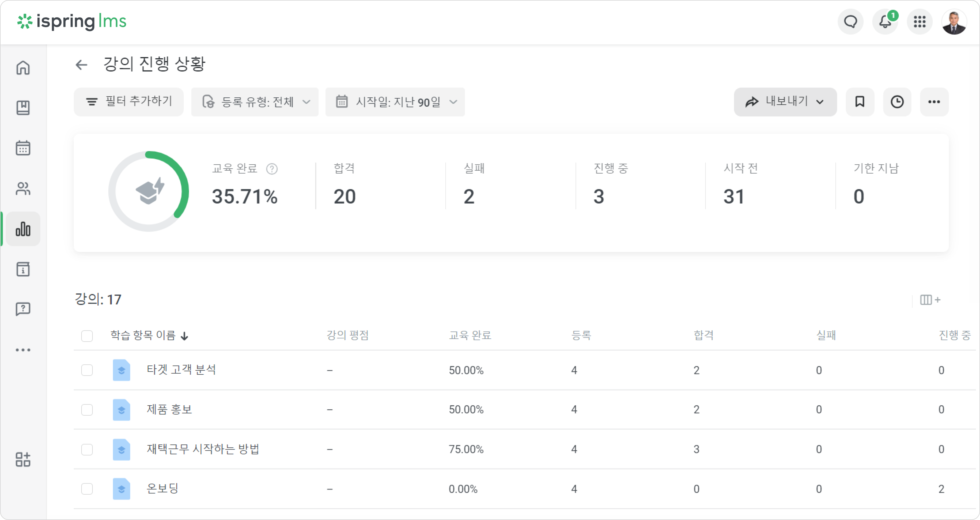
Task: Click 75.00% in the 재택근무 row
Action: click(466, 449)
